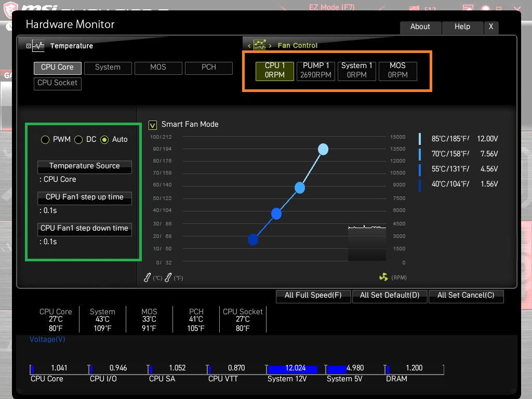Open the Temperature Source selector

(85, 167)
